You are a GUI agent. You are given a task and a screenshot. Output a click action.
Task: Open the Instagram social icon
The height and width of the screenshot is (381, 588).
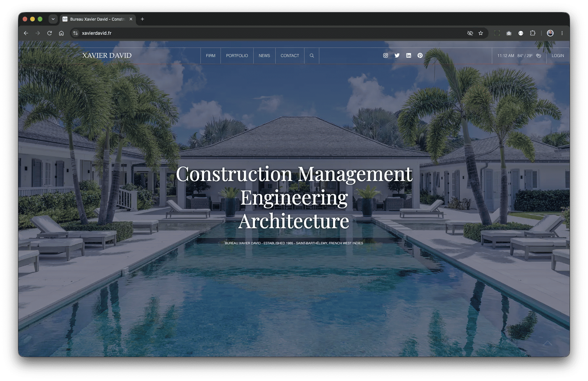tap(386, 55)
